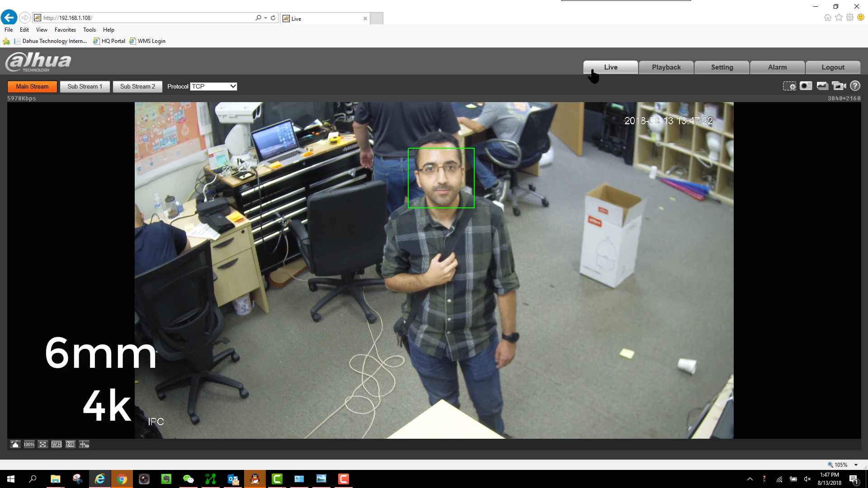Open the help question mark icon
This screenshot has height=488, width=868.
855,86
